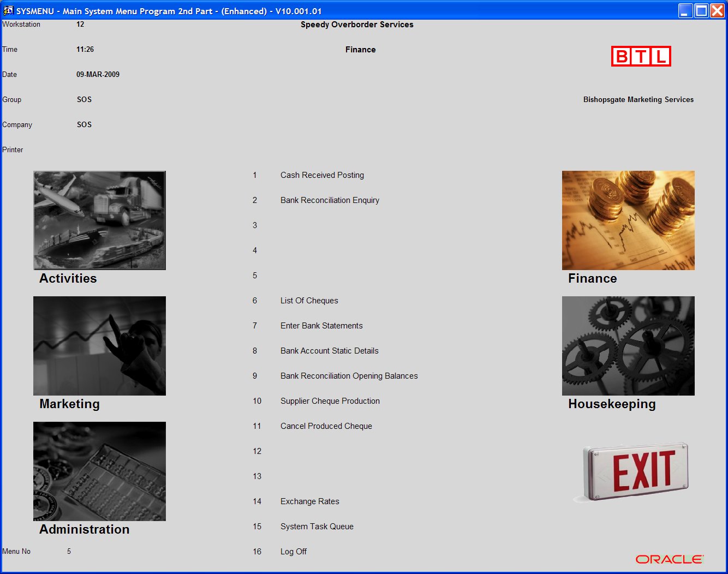This screenshot has height=574, width=728.
Task: Click the Printer label
Action: point(13,150)
